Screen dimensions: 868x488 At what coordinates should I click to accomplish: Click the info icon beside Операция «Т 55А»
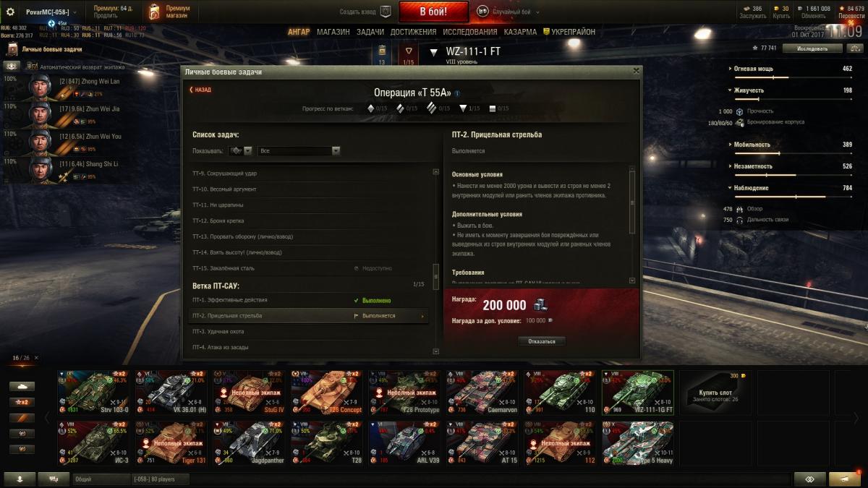coord(457,93)
